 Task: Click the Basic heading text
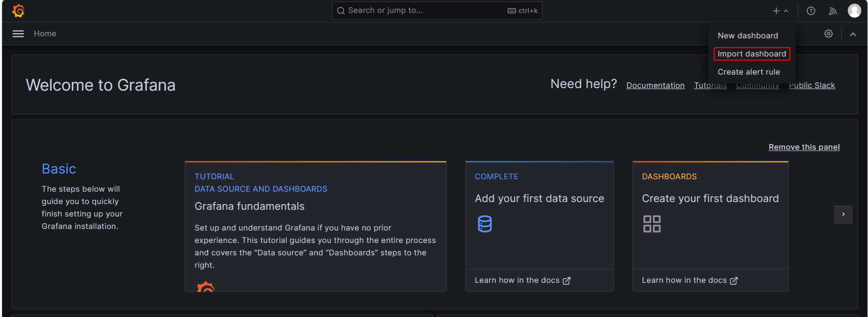[59, 169]
